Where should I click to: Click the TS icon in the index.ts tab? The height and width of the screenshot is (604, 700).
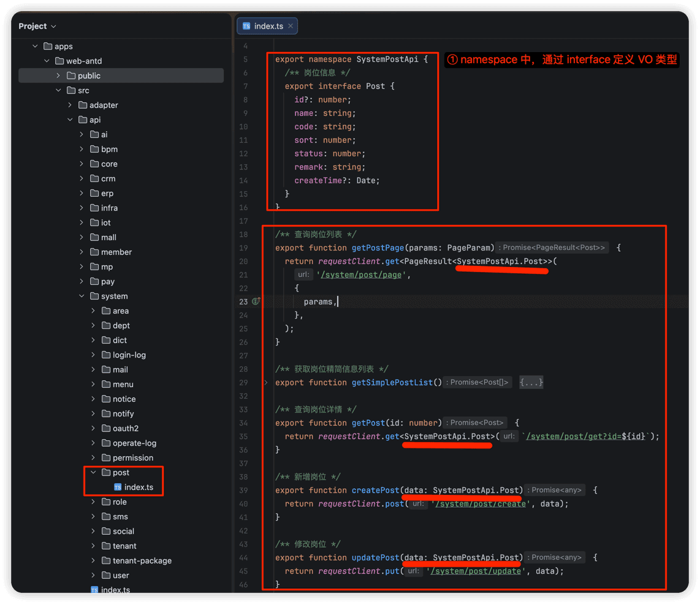click(246, 26)
